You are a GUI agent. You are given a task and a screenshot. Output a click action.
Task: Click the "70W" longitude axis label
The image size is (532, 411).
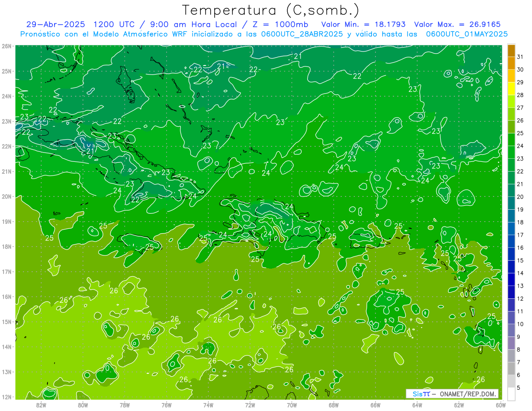tap(292, 405)
